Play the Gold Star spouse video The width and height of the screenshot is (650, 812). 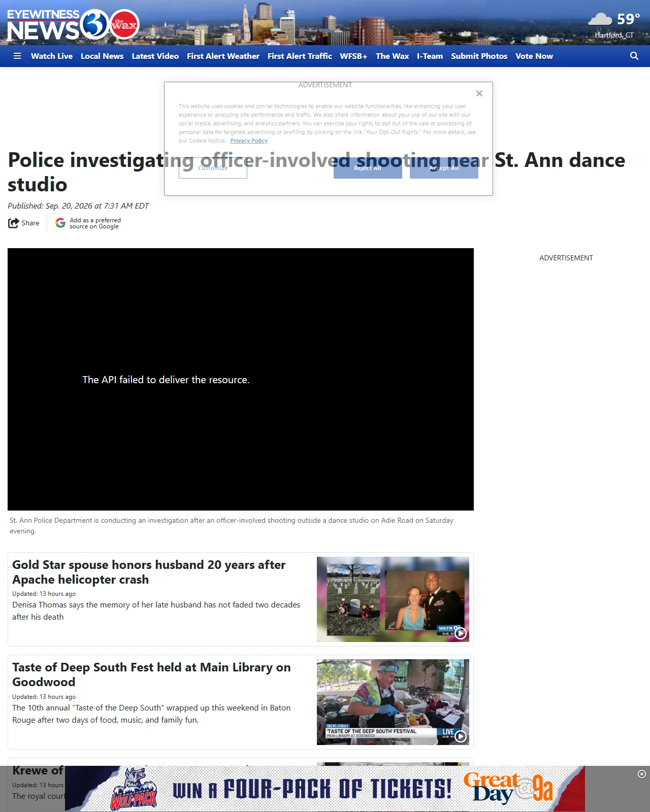pyautogui.click(x=461, y=633)
